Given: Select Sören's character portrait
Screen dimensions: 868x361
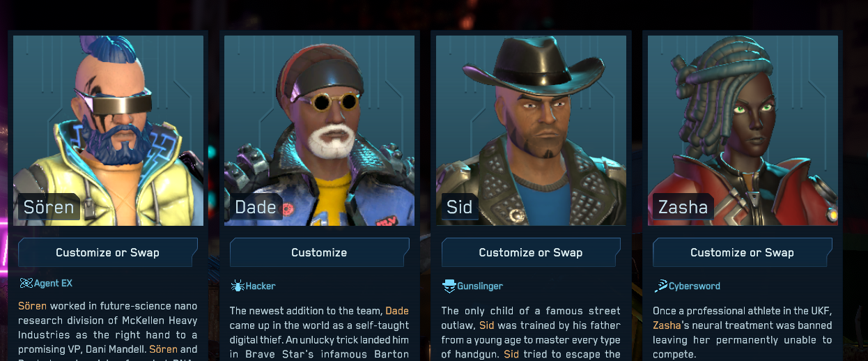Looking at the screenshot, I should (108, 130).
